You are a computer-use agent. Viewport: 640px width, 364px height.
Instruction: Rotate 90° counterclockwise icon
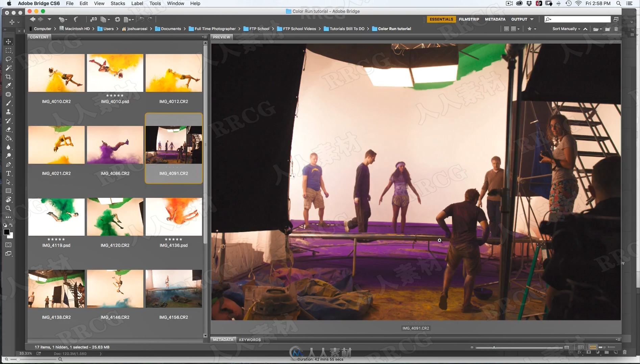pyautogui.click(x=142, y=19)
